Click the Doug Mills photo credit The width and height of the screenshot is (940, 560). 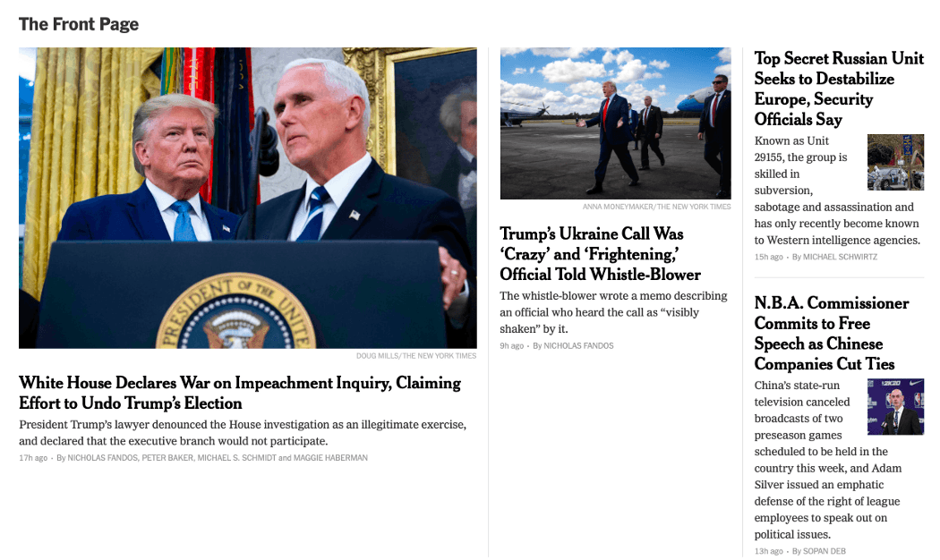(x=416, y=356)
